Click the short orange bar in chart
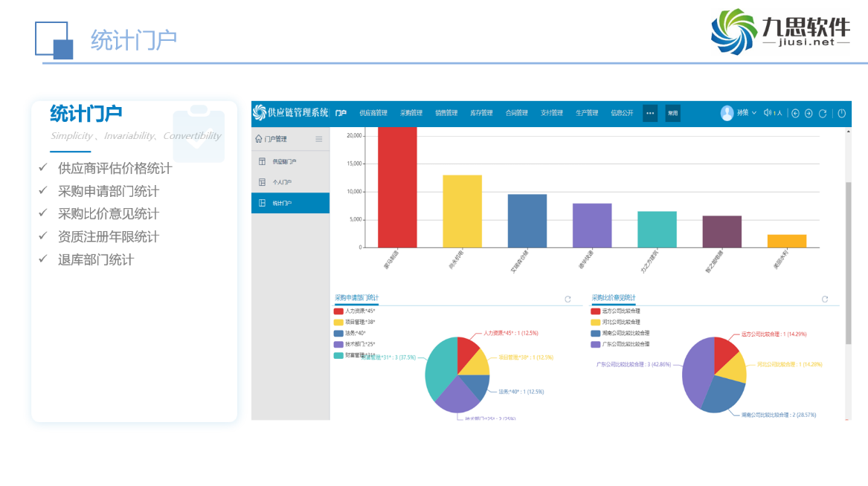The height and width of the screenshot is (486, 868). [x=787, y=241]
